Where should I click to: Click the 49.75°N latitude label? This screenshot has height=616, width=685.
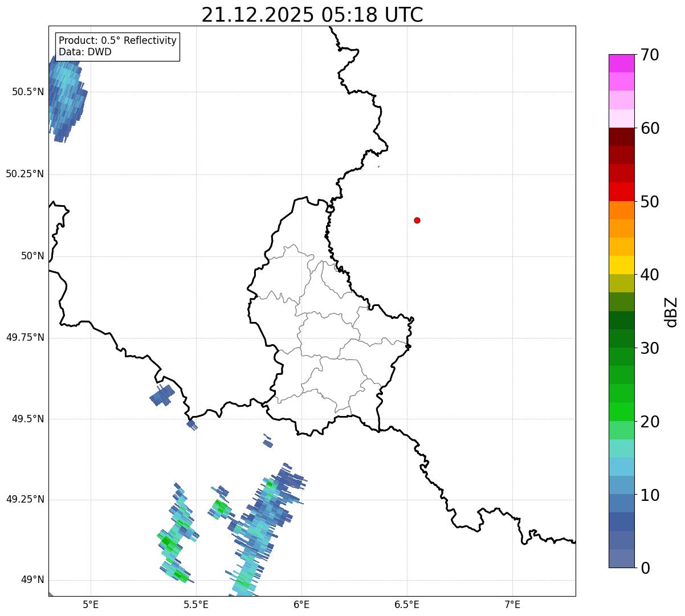coord(25,337)
